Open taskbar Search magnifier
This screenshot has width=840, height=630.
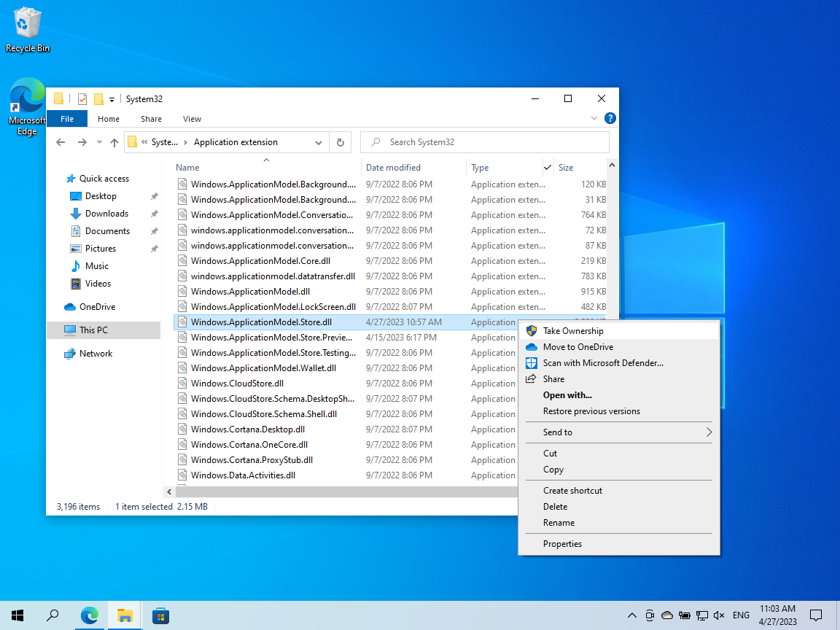click(52, 615)
